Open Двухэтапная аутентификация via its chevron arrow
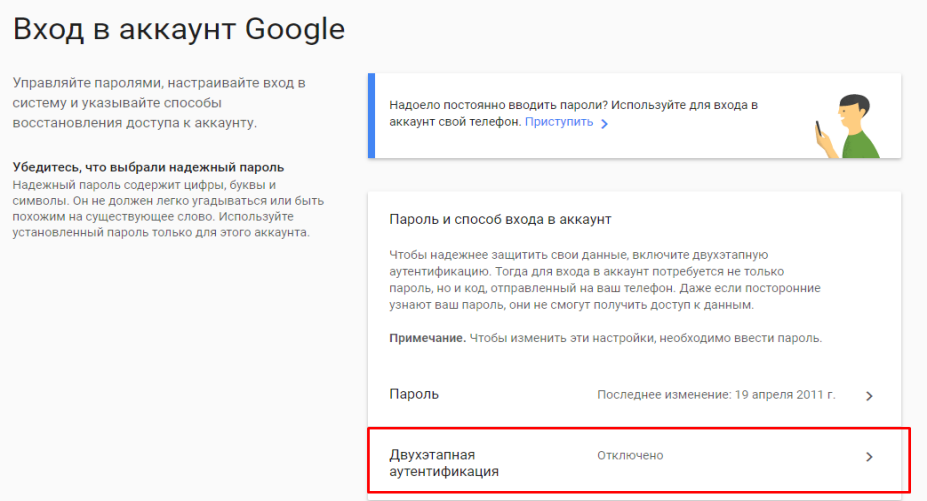The image size is (927, 501). [x=869, y=457]
